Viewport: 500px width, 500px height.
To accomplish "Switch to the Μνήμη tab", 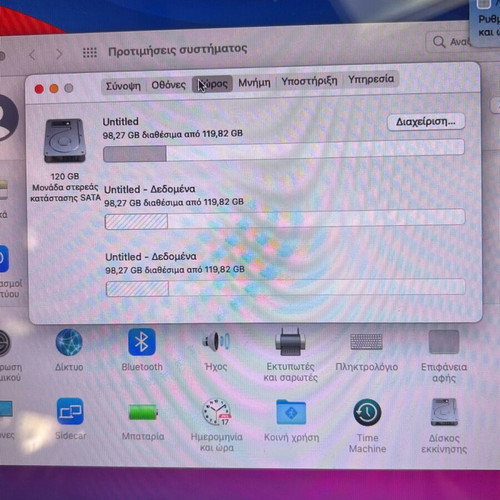I will tap(254, 82).
